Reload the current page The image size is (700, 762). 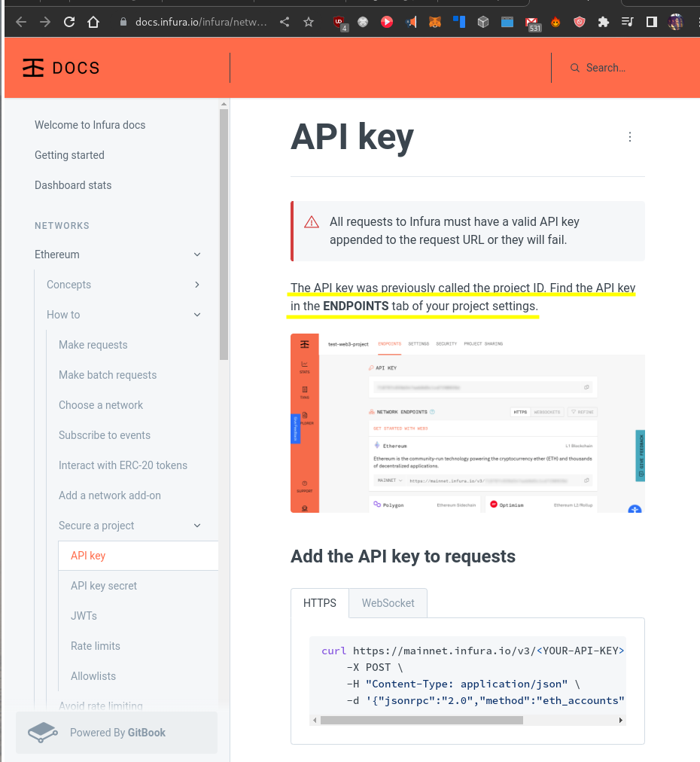coord(69,22)
